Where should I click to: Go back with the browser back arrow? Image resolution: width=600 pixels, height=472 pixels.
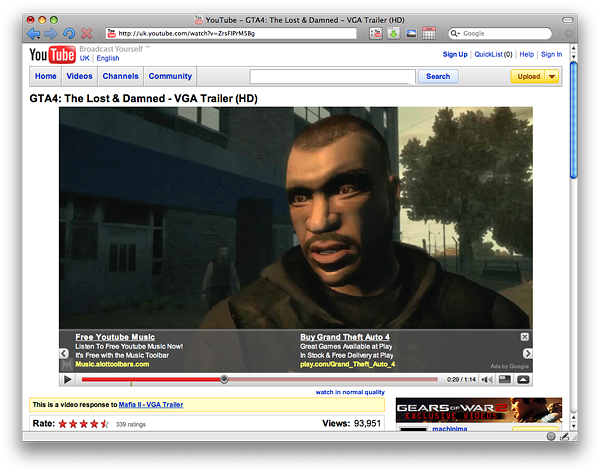point(33,34)
